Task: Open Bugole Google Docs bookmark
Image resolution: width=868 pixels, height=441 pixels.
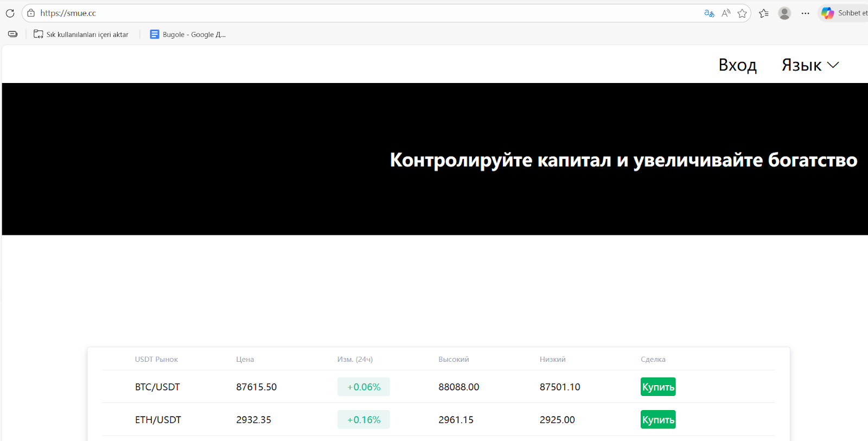Action: (188, 34)
